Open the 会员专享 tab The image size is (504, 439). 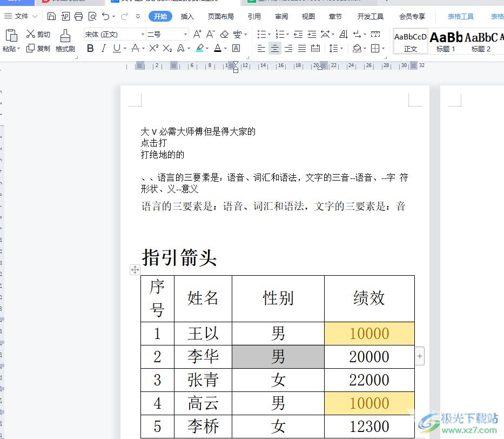(412, 16)
